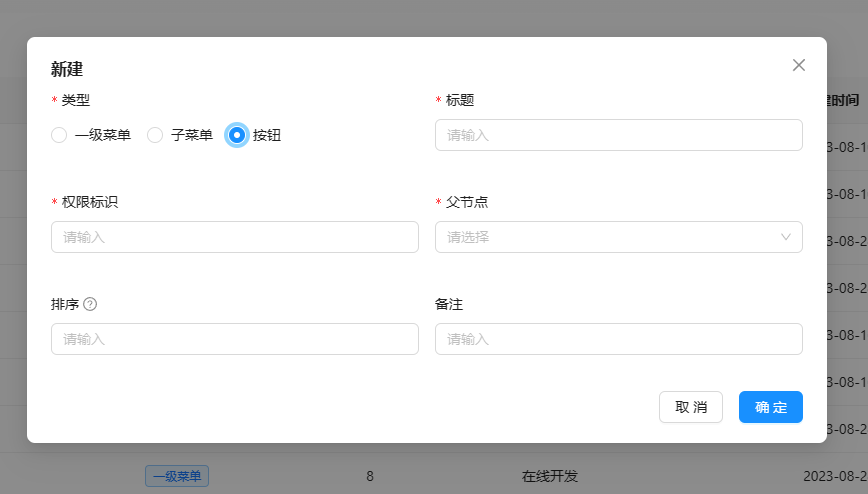Image resolution: width=868 pixels, height=494 pixels.
Task: Select the 一级菜单 radio option
Action: tap(59, 135)
